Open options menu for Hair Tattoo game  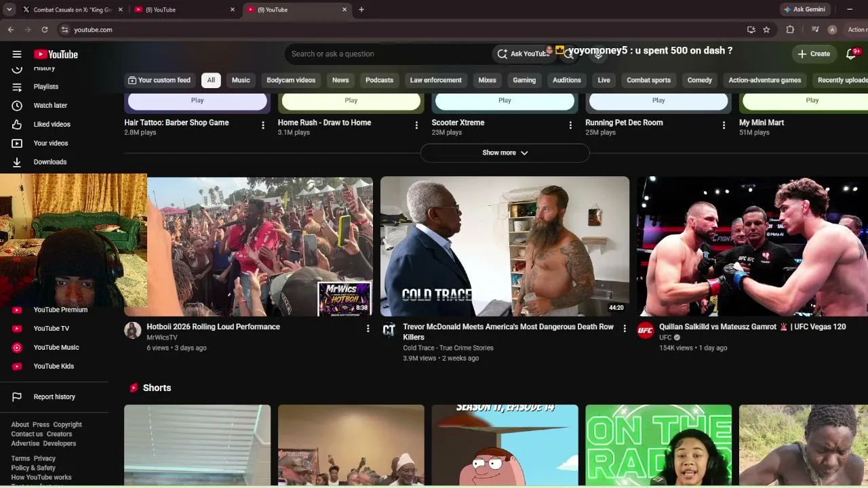[263, 125]
